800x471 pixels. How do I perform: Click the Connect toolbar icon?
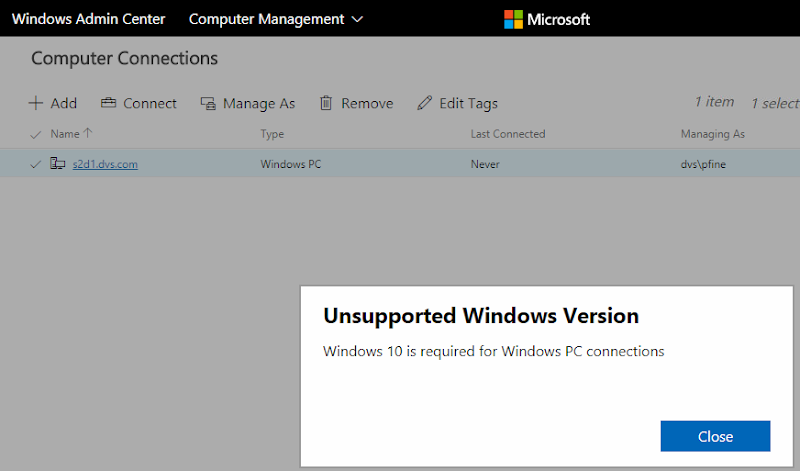tap(106, 103)
